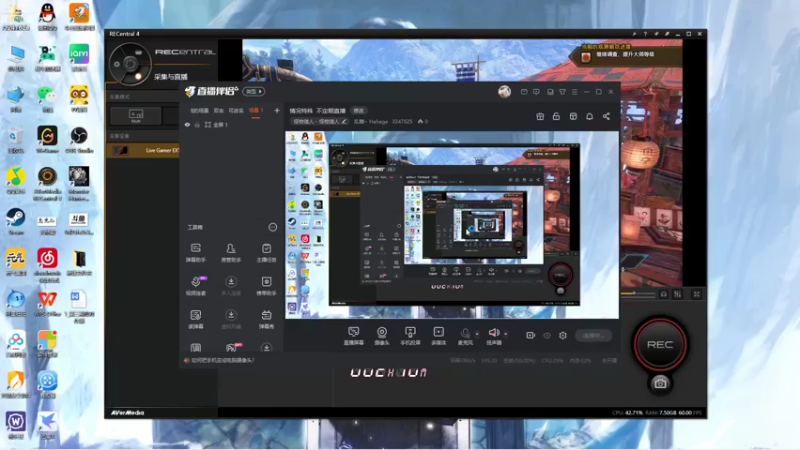This screenshot has width=800, height=450.
Task: Add a new scene with plus icon
Action: coord(277,110)
